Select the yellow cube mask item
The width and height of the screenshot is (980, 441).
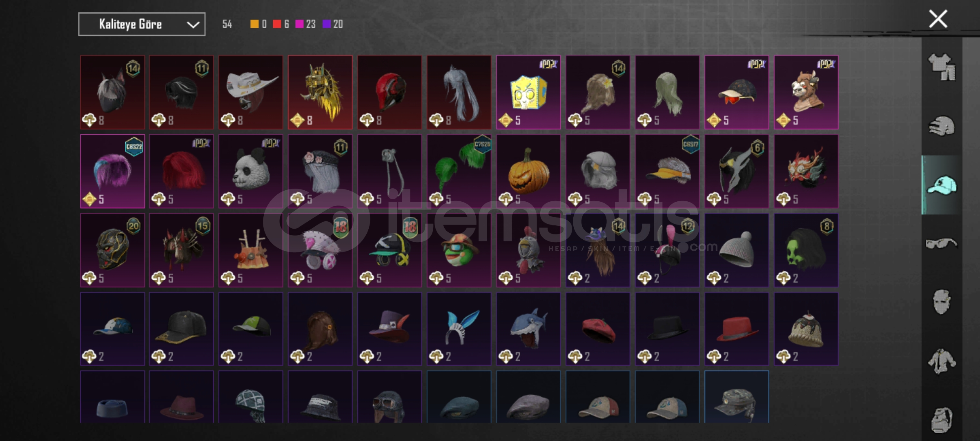528,92
